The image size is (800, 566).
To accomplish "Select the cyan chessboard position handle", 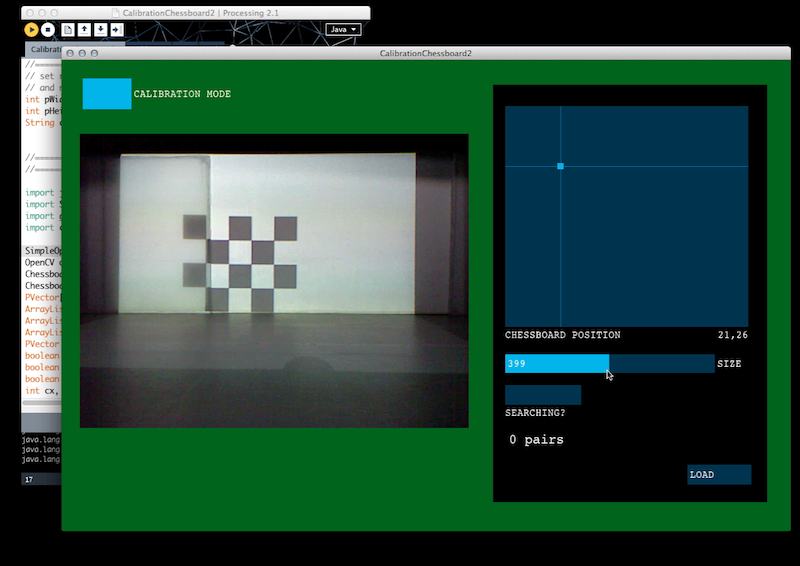I will coord(560,166).
